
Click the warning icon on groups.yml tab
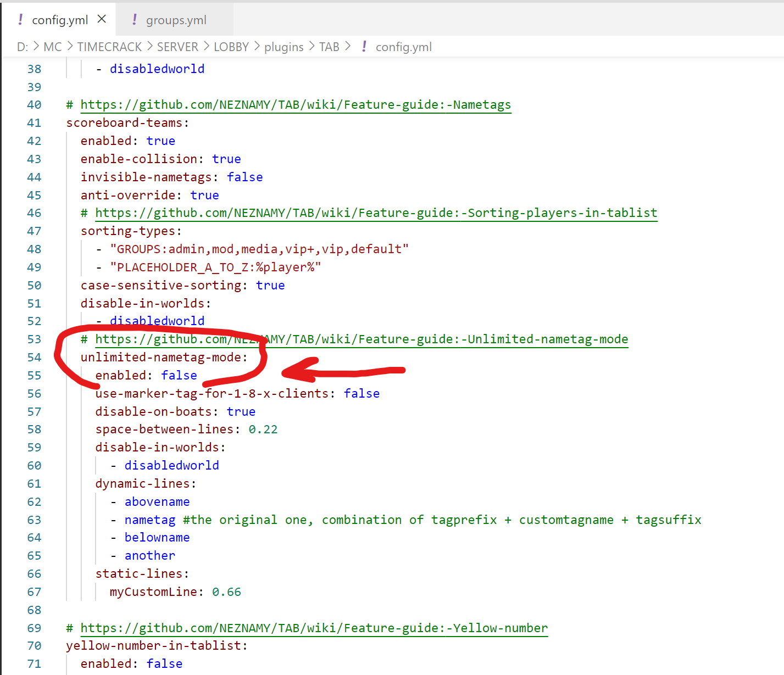[x=134, y=19]
